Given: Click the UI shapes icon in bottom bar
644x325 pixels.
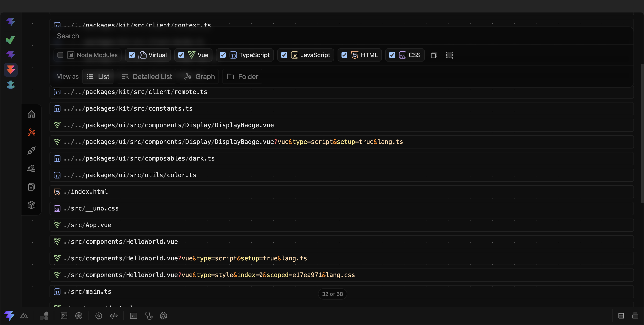Looking at the screenshot, I should pos(44,316).
